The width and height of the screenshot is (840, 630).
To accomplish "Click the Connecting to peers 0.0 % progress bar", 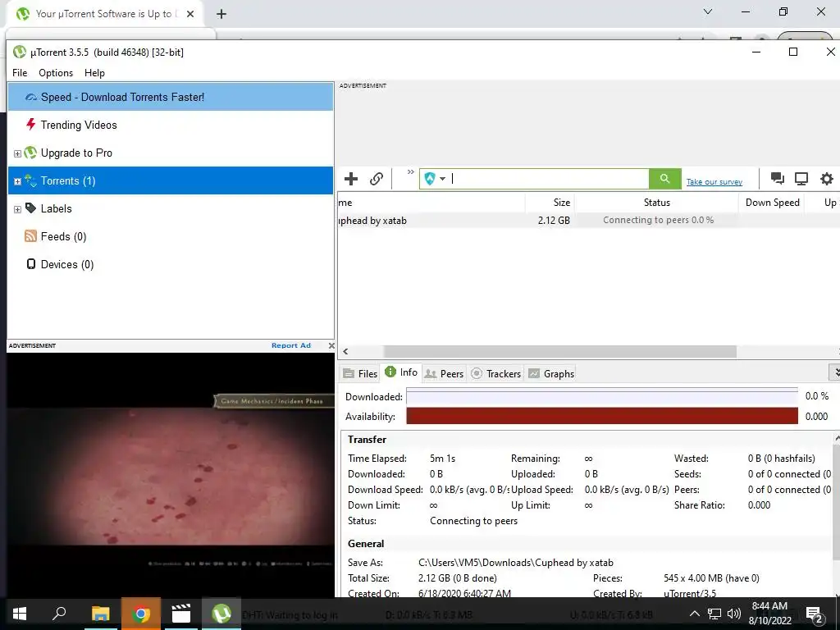I will pyautogui.click(x=658, y=220).
